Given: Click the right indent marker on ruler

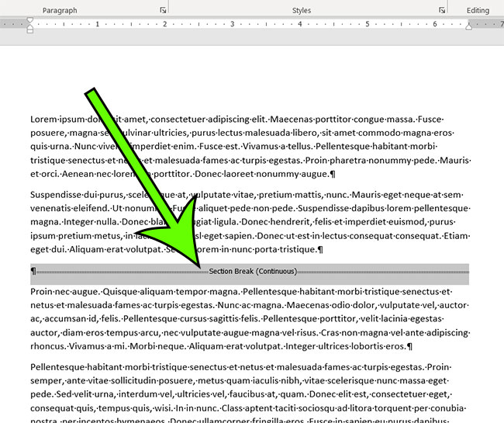Looking at the screenshot, I should click(468, 26).
